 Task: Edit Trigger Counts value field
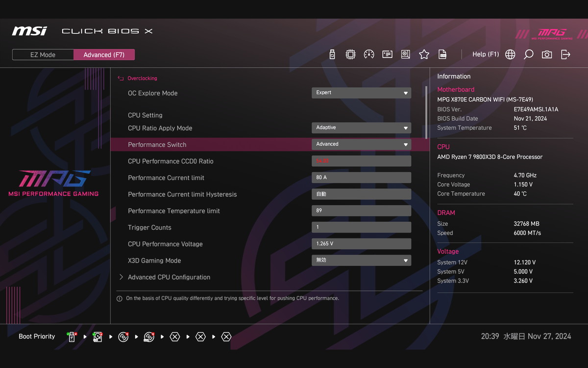pyautogui.click(x=361, y=227)
